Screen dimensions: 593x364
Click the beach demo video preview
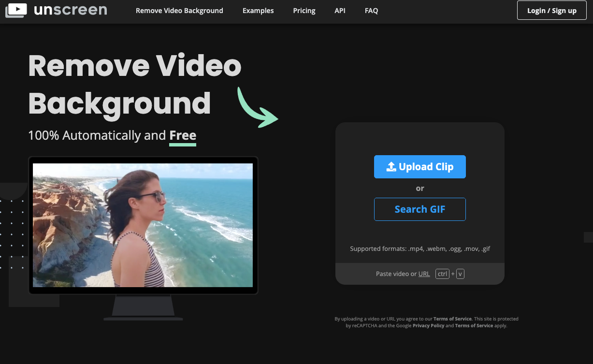(x=143, y=225)
